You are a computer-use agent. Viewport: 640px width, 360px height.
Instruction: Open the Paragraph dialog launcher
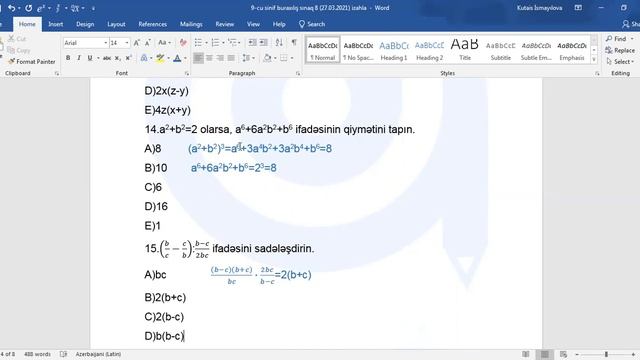[298, 73]
